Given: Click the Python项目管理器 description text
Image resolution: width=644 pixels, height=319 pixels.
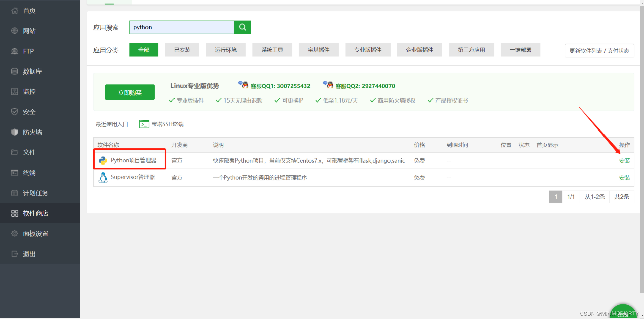Looking at the screenshot, I should coord(309,161).
